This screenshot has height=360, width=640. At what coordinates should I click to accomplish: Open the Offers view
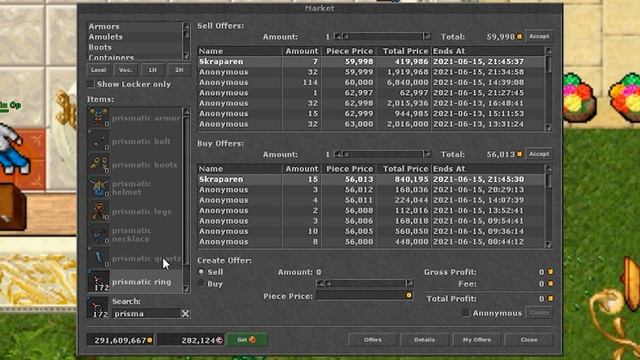(x=373, y=340)
